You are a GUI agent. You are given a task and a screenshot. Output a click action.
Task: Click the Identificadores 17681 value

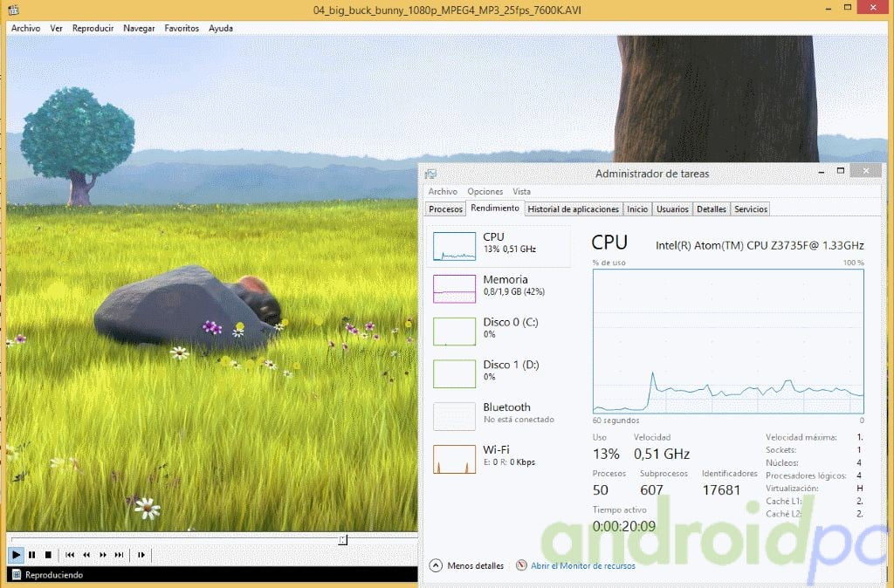[721, 490]
